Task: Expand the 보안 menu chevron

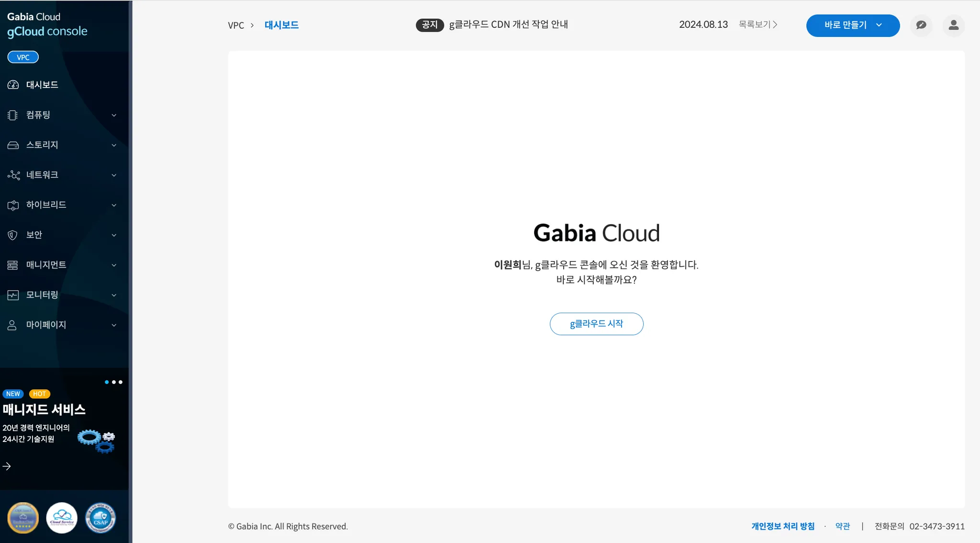Action: pyautogui.click(x=114, y=235)
